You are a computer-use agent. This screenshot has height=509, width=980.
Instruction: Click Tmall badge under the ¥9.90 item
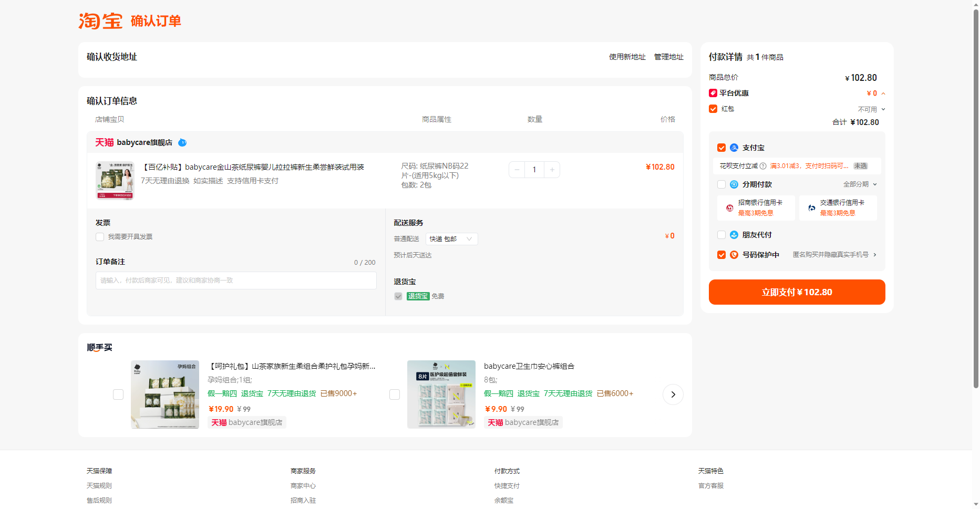point(496,422)
